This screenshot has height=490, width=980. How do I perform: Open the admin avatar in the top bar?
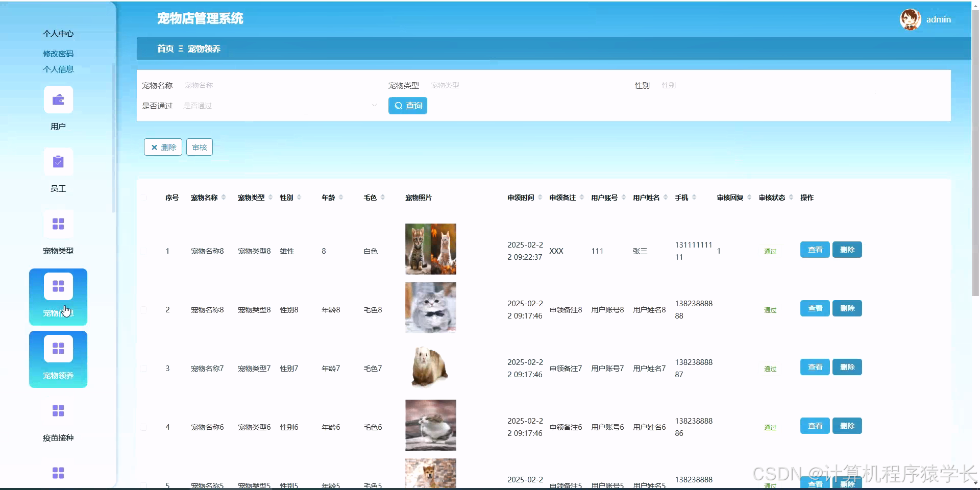pyautogui.click(x=910, y=19)
